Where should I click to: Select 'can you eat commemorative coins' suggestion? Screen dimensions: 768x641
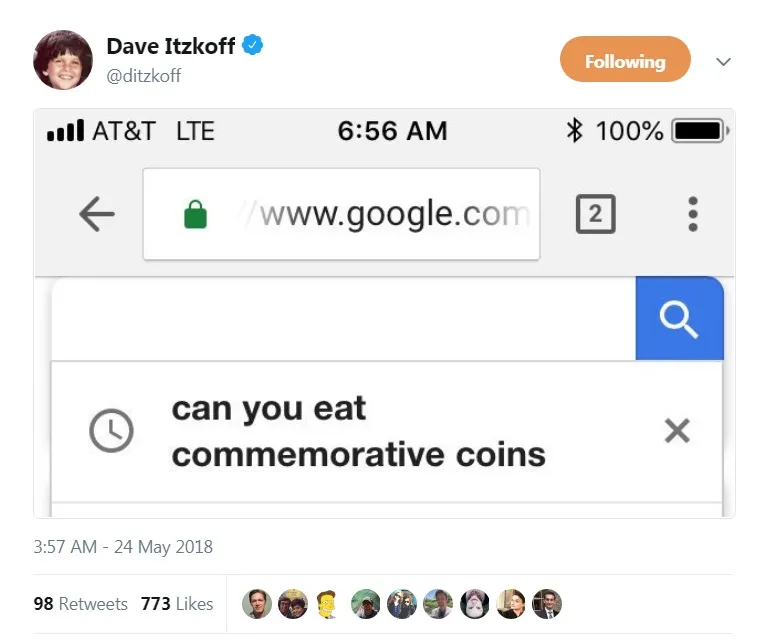(358, 431)
